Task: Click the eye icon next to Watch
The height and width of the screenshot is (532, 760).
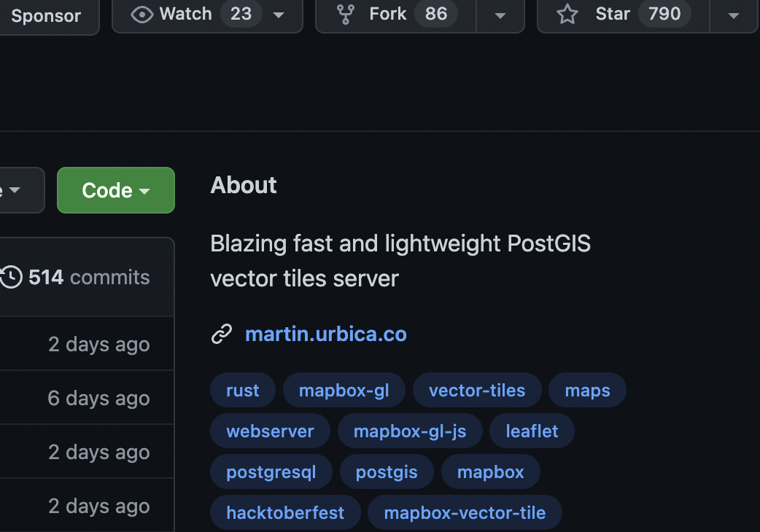Action: [x=141, y=13]
